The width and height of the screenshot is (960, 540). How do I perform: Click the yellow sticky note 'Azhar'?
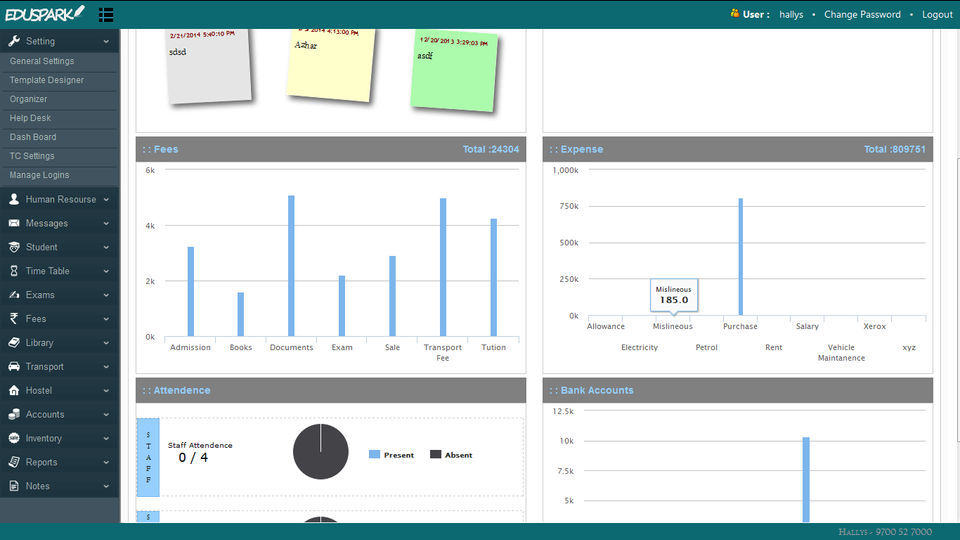[331, 64]
